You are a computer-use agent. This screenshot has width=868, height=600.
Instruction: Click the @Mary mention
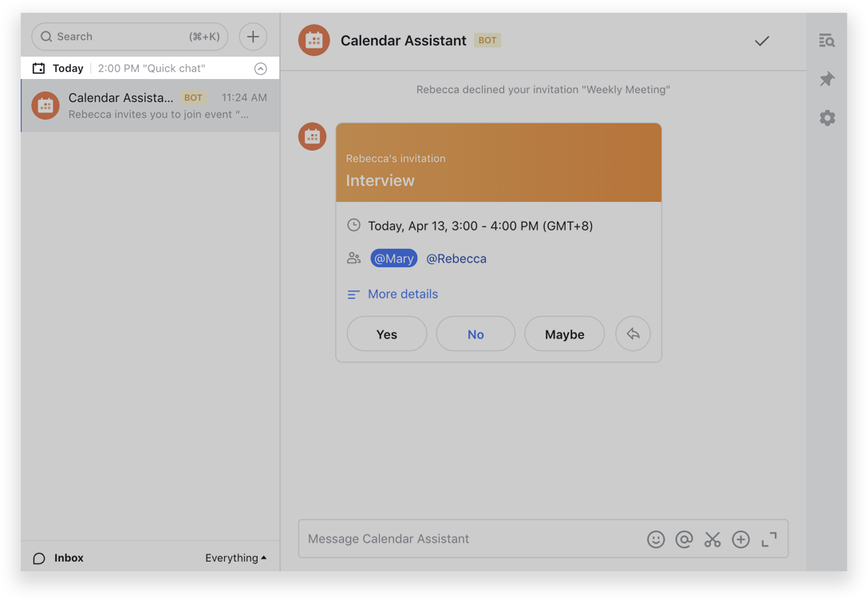[393, 258]
